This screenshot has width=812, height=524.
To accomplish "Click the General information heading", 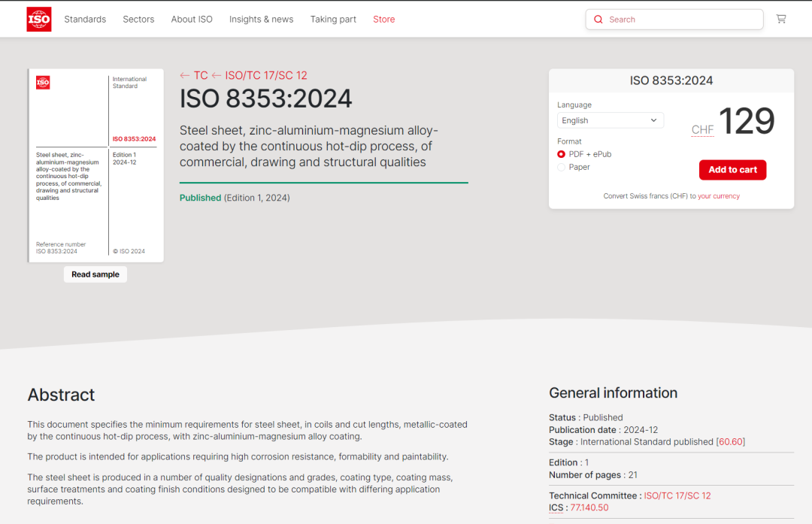I will click(614, 393).
